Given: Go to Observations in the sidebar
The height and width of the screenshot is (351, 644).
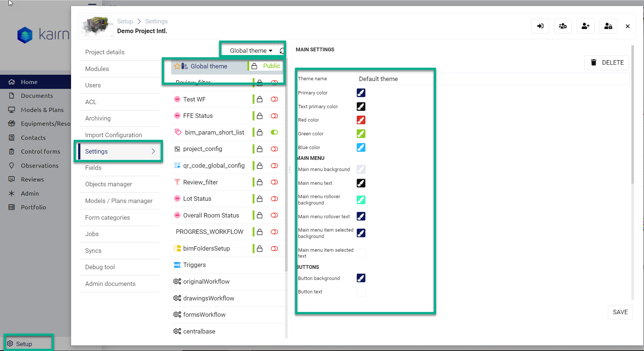Looking at the screenshot, I should (39, 165).
